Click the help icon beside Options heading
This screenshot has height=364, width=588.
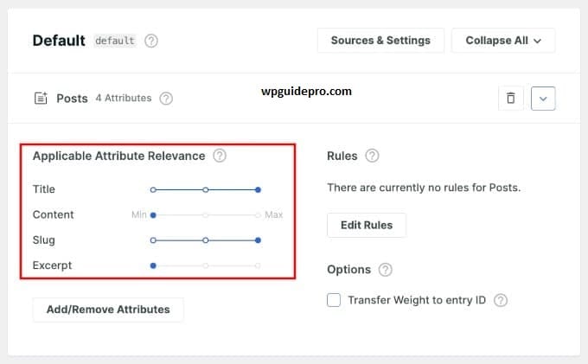(385, 270)
